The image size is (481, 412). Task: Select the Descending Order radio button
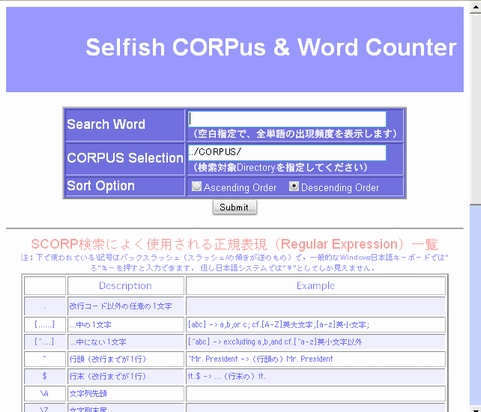(x=294, y=186)
